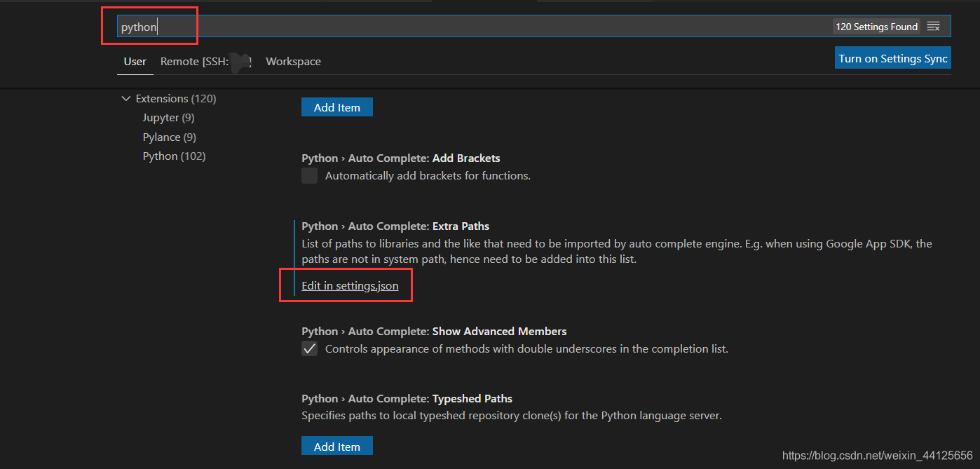Click Add Item button above Add Brackets

336,107
